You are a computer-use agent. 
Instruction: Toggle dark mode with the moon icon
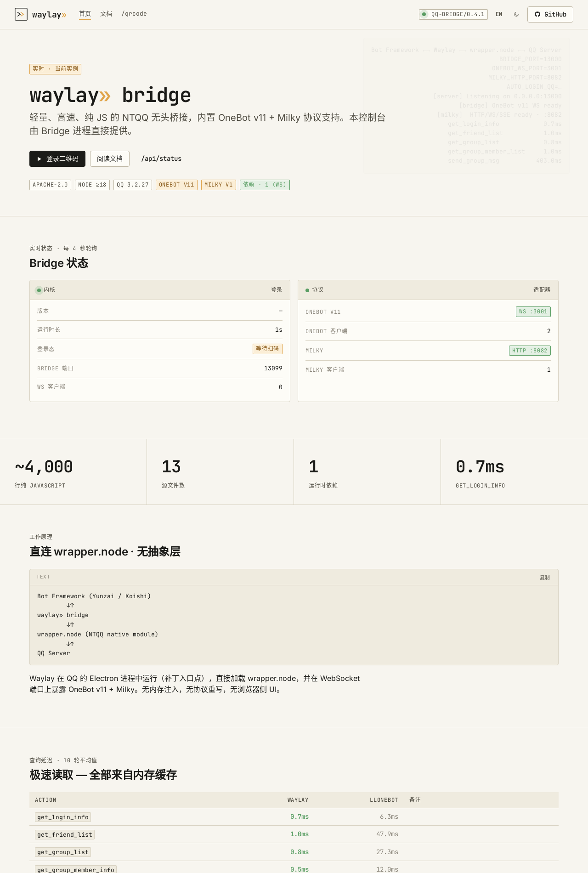click(516, 14)
